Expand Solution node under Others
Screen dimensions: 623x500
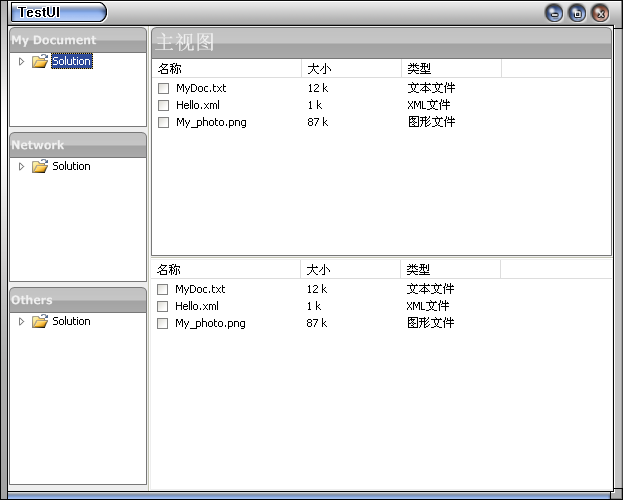click(21, 321)
